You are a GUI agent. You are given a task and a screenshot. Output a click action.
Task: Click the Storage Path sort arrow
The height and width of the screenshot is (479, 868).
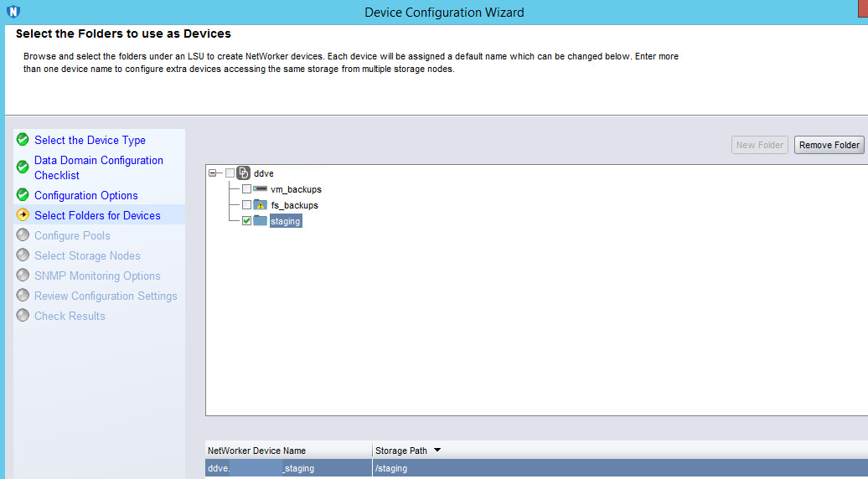437,451
